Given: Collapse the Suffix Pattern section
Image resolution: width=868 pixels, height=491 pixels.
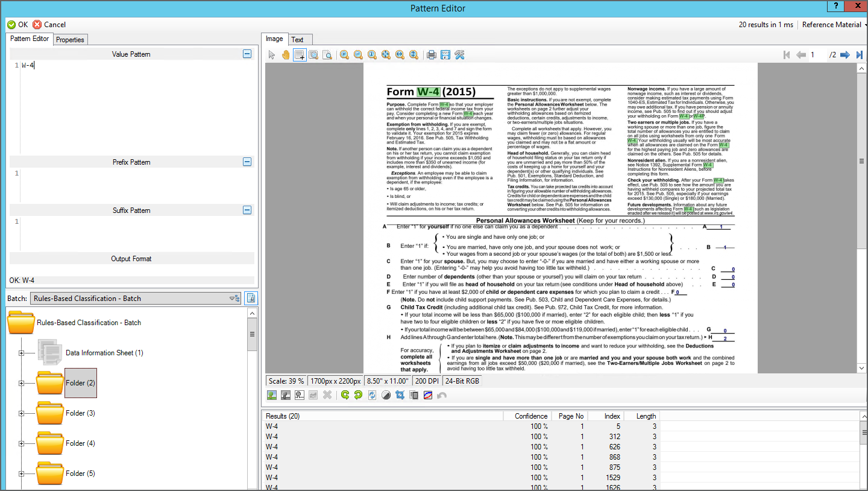Looking at the screenshot, I should tap(247, 210).
